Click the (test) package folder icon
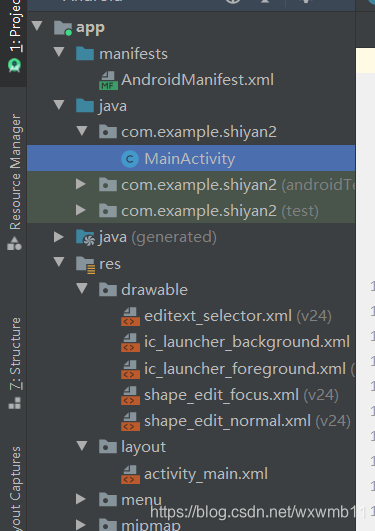The height and width of the screenshot is (531, 375). [x=108, y=211]
